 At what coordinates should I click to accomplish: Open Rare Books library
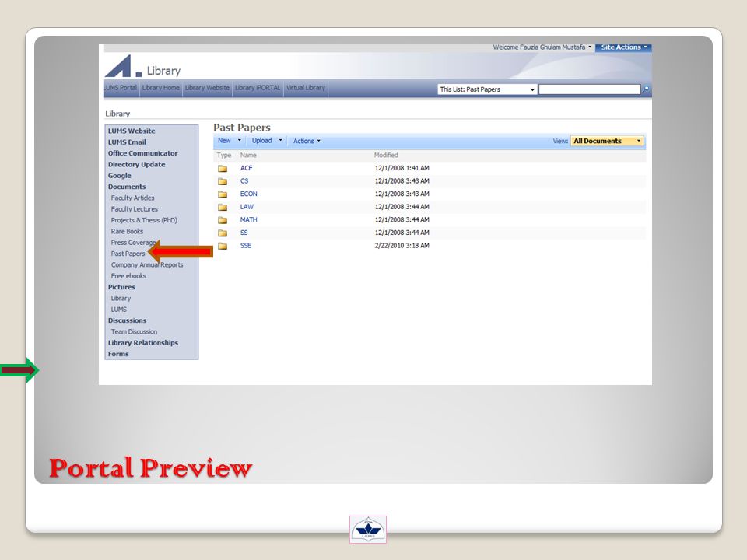(x=127, y=232)
